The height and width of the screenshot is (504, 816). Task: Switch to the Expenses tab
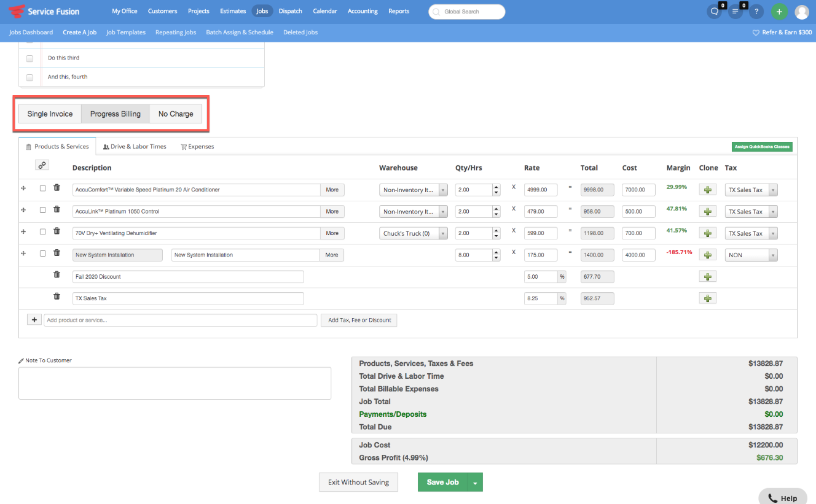[197, 147]
